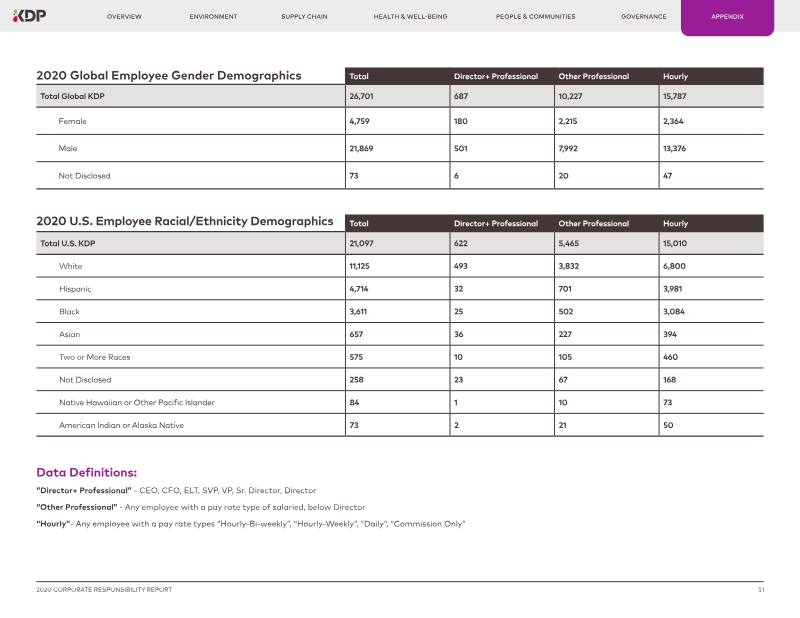Screen dimensions: 800x618
Task: Select the People & Communities tab
Action: click(535, 17)
